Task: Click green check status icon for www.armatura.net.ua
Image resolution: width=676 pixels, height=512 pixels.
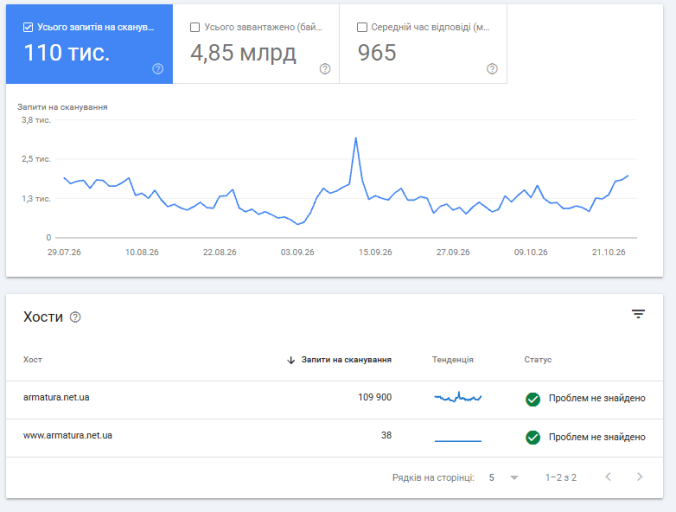Action: [x=533, y=437]
